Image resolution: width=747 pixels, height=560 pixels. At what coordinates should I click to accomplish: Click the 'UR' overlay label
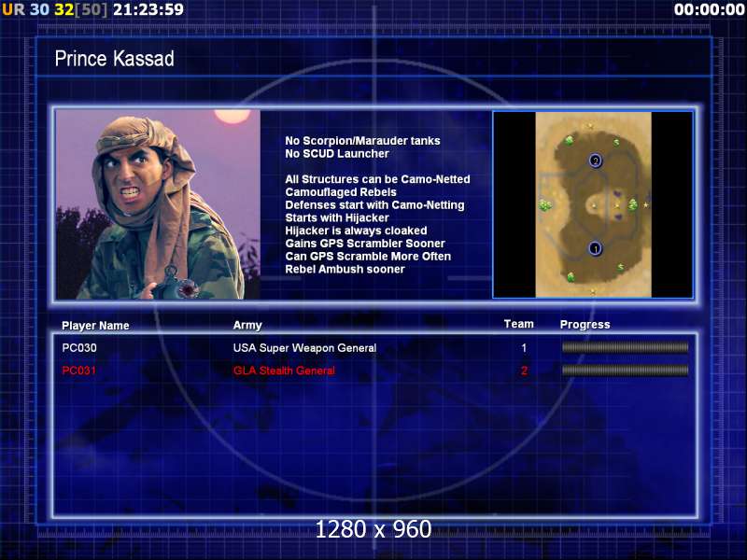13,9
